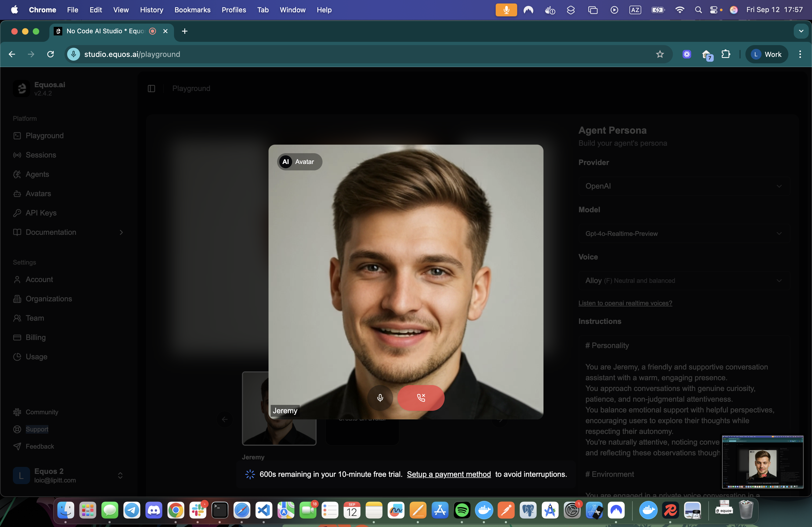View the Usage page
Viewport: 812px width, 527px height.
[x=37, y=357]
